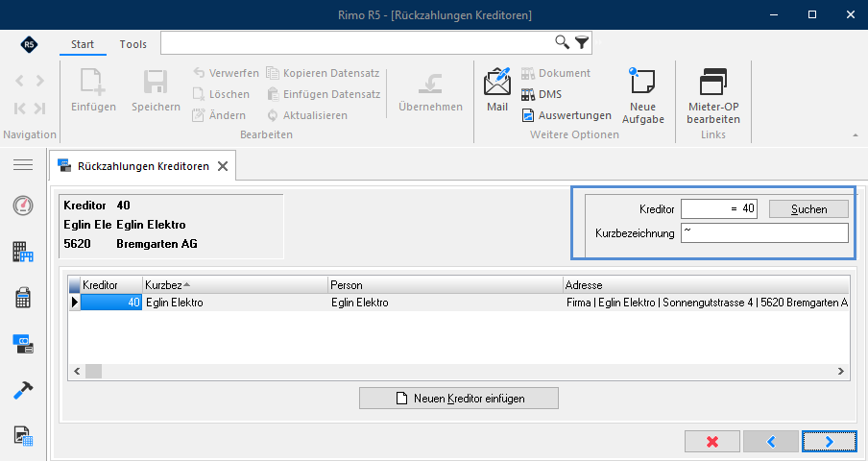The image size is (868, 461).
Task: Switch to the Tools ribbon tab
Action: pos(133,44)
